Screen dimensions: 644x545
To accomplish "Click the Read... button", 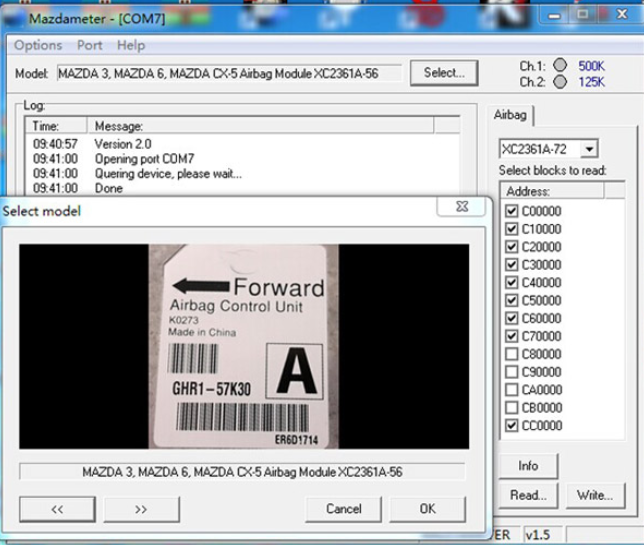I will click(x=528, y=495).
